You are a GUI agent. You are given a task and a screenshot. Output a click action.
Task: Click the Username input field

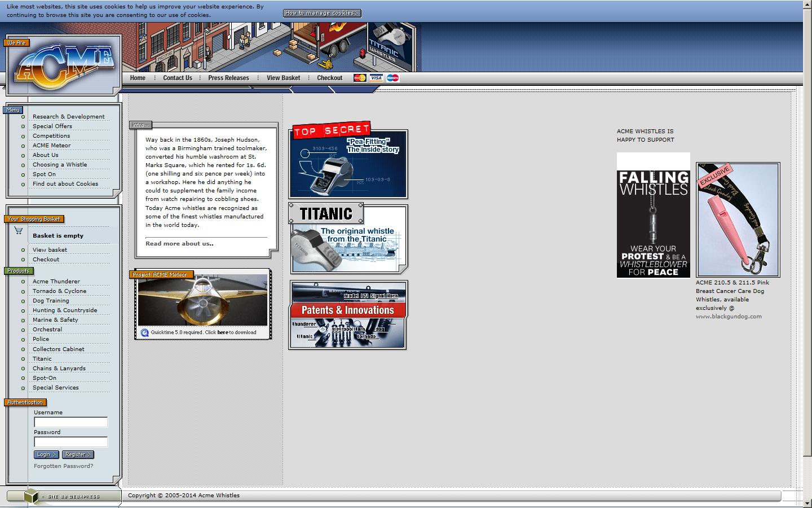(70, 422)
